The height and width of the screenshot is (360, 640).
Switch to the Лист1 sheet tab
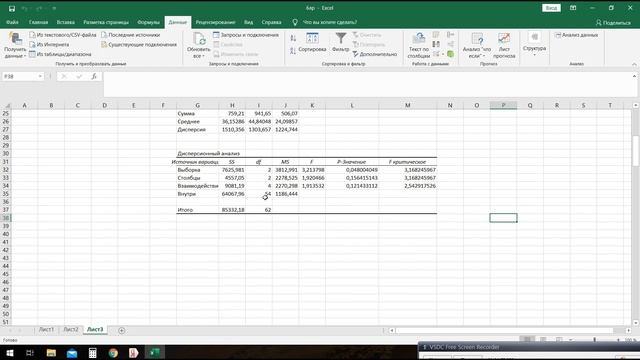point(46,329)
